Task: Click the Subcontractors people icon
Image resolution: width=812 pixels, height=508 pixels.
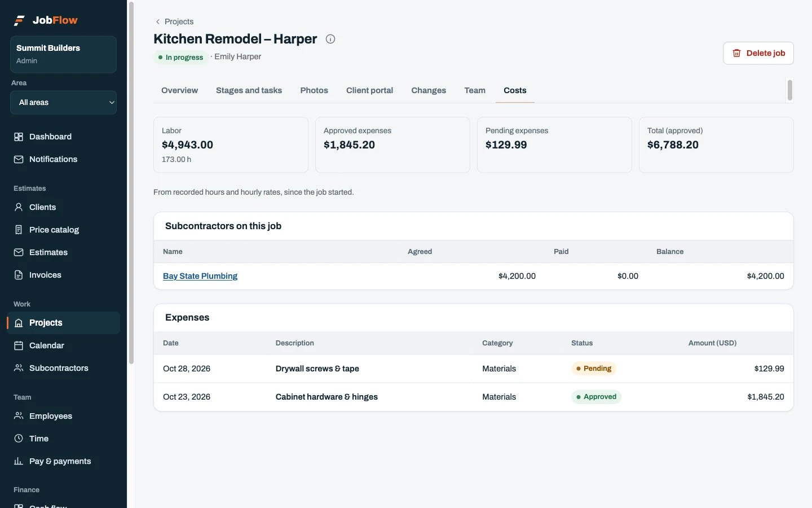Action: [x=19, y=368]
